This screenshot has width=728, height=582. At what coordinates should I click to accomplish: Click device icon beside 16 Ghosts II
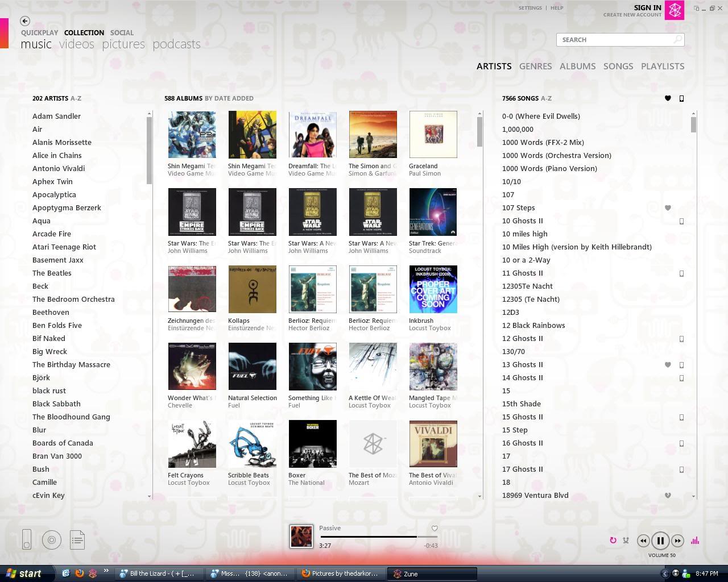(x=681, y=443)
